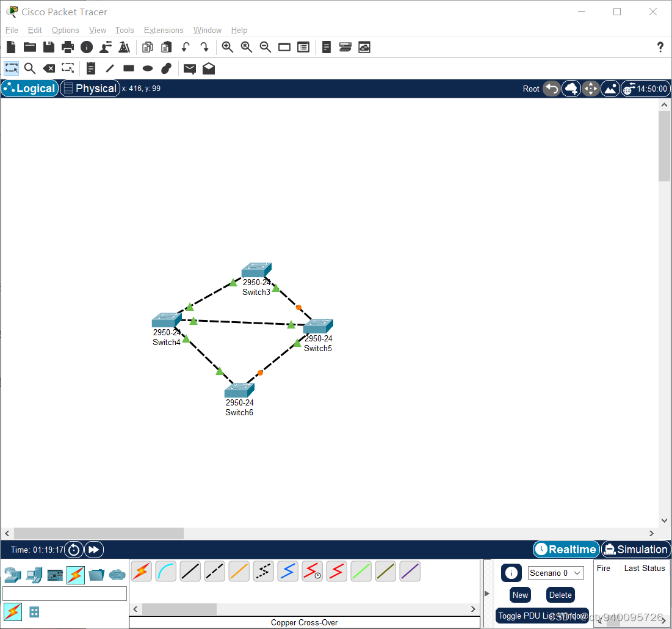
Task: Choose Copper Straight-Through cable
Action: click(190, 571)
